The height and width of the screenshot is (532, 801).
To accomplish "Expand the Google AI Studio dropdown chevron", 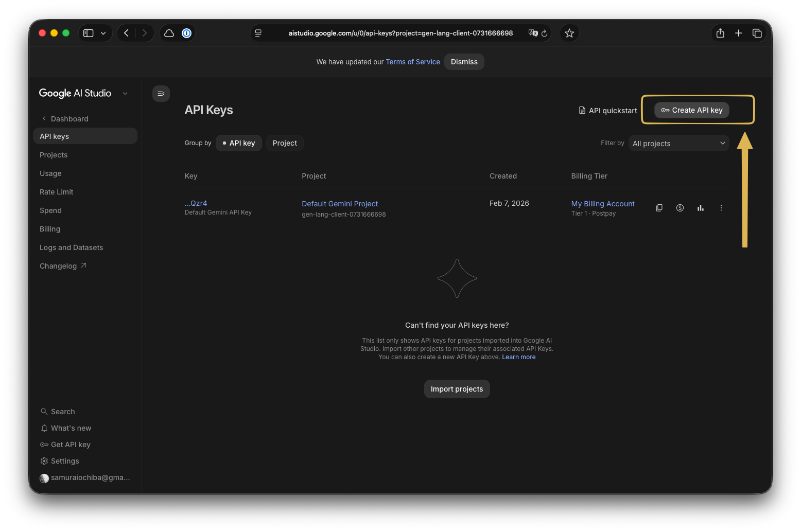I will click(x=125, y=94).
